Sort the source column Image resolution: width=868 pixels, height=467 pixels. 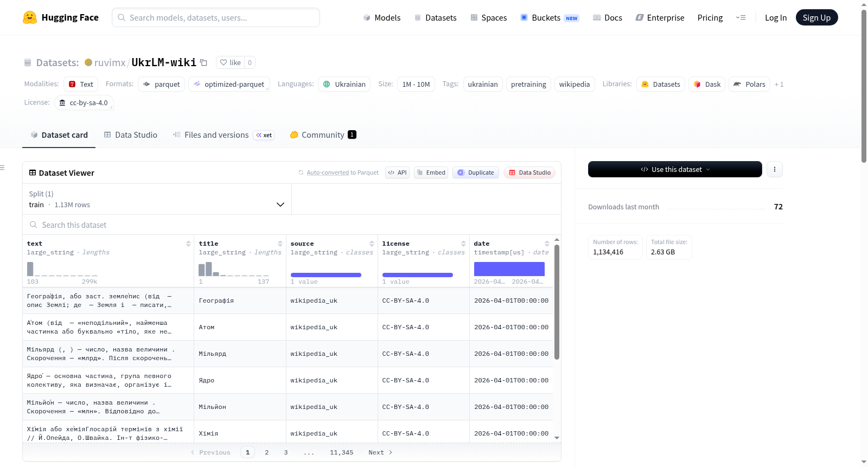pyautogui.click(x=372, y=244)
